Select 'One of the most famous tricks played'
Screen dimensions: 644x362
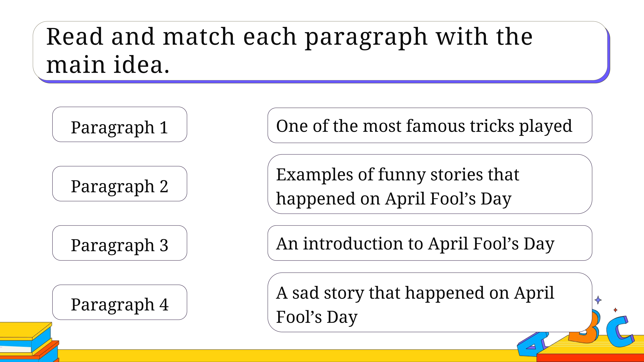click(x=430, y=125)
